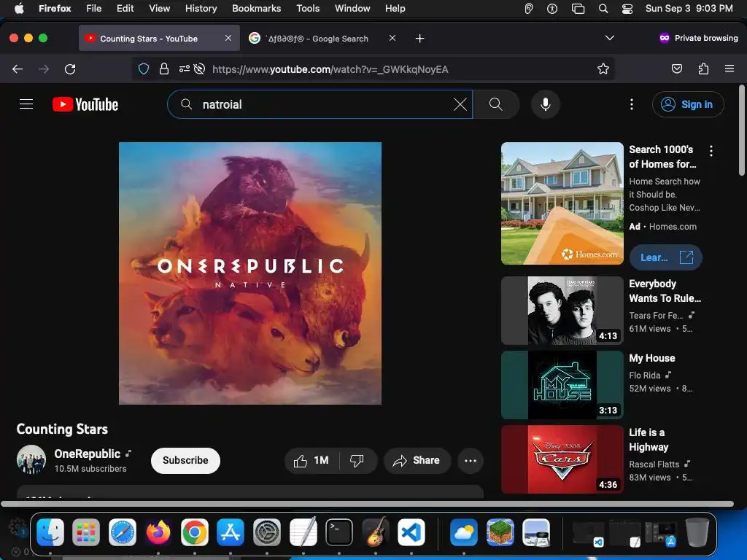Go back with browser back arrow

pyautogui.click(x=18, y=69)
